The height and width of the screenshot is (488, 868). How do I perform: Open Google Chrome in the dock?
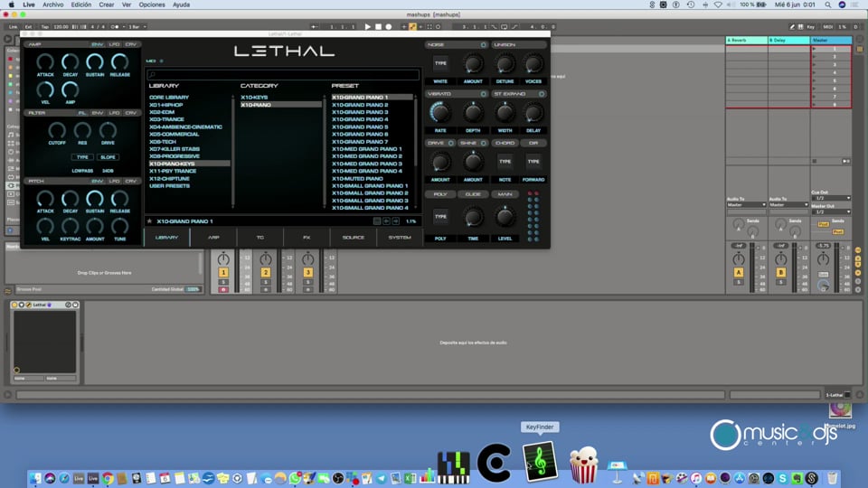tap(108, 479)
